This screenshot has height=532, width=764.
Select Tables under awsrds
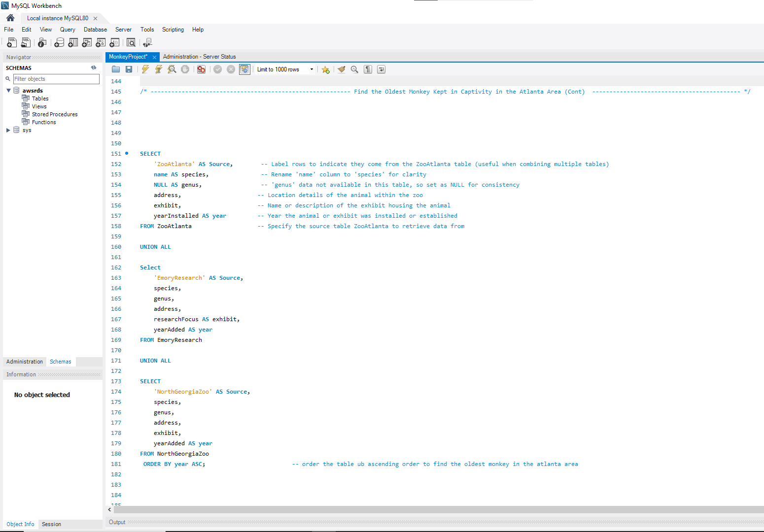click(x=40, y=99)
